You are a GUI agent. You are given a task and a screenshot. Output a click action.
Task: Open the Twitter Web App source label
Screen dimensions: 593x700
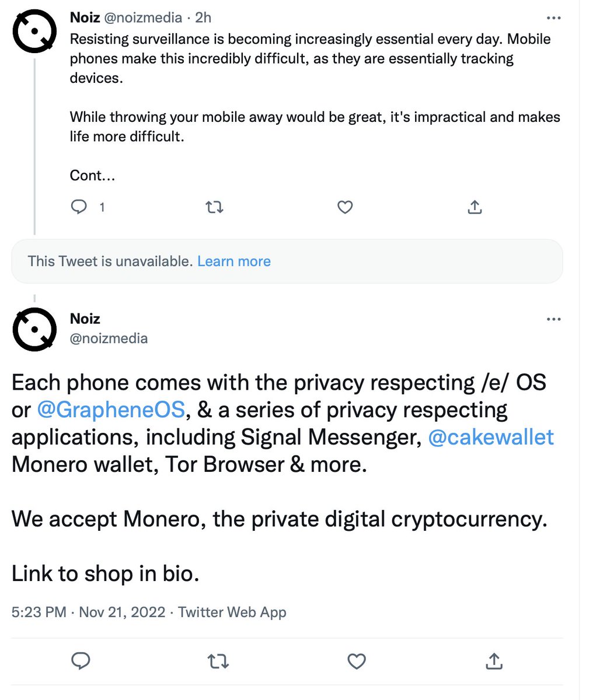[232, 612]
